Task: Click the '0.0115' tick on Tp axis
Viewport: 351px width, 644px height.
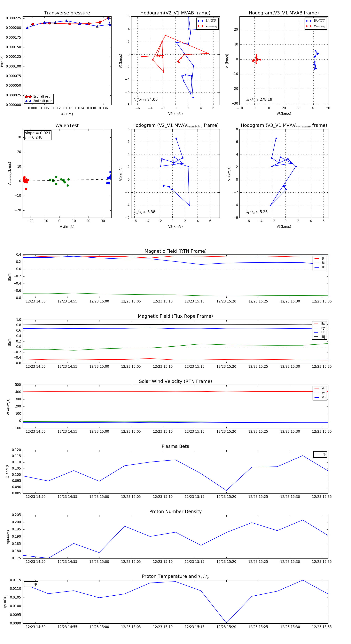Action: 15,580
